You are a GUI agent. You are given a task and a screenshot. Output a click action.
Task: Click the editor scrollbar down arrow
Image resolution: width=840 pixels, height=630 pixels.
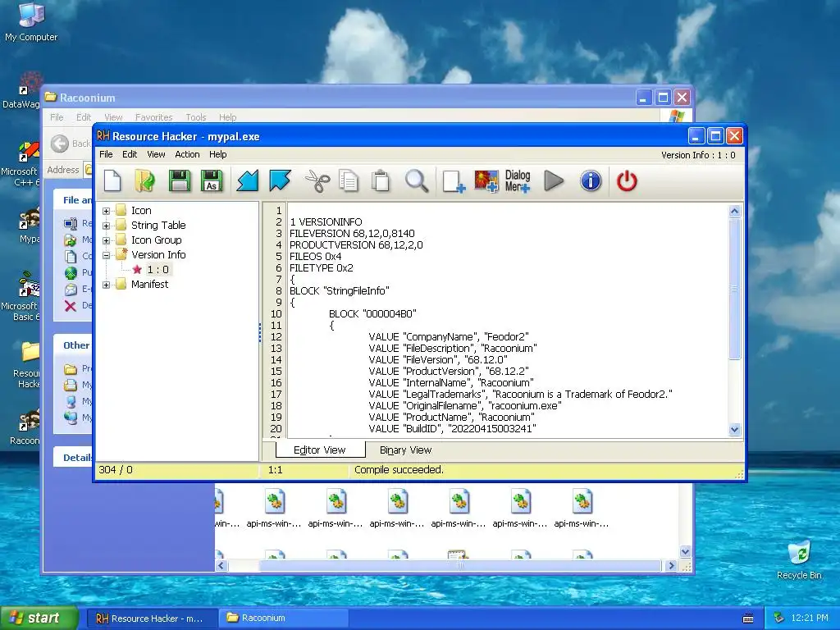point(734,429)
